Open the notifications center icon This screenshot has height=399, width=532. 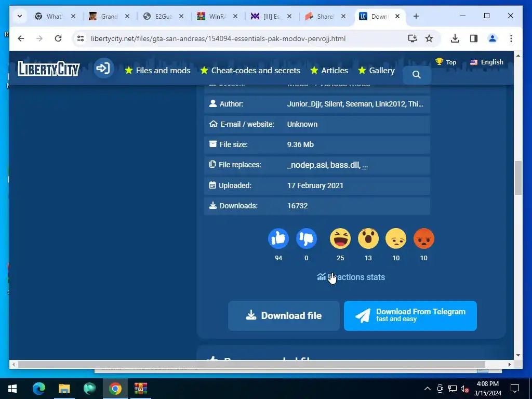[x=515, y=389]
